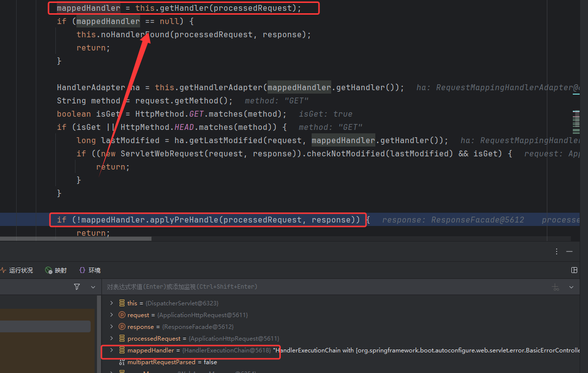The height and width of the screenshot is (373, 588).
Task: Open the debug panel options (three dots)
Action: (x=557, y=251)
